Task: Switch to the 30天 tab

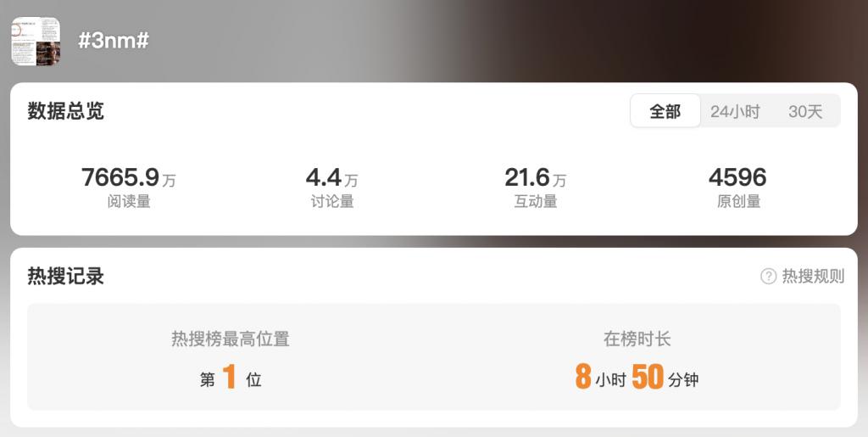Action: 805,111
